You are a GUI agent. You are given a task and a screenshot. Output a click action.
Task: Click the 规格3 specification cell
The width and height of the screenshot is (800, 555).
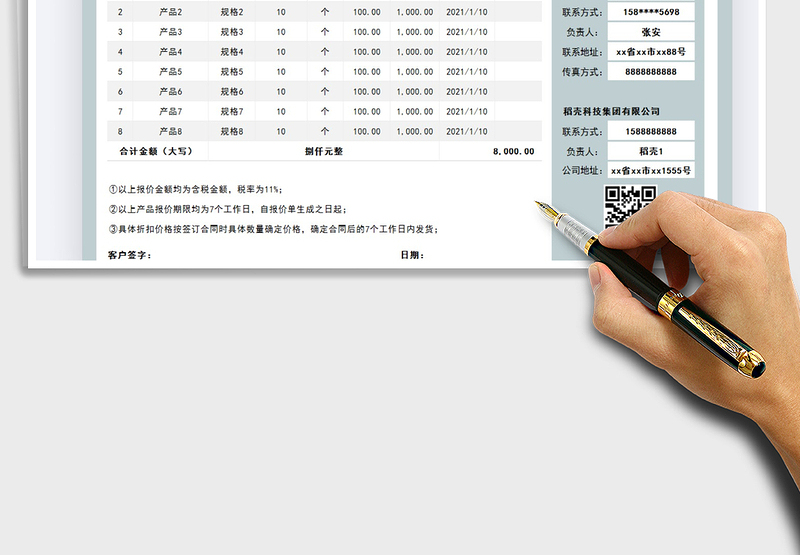pos(232,32)
